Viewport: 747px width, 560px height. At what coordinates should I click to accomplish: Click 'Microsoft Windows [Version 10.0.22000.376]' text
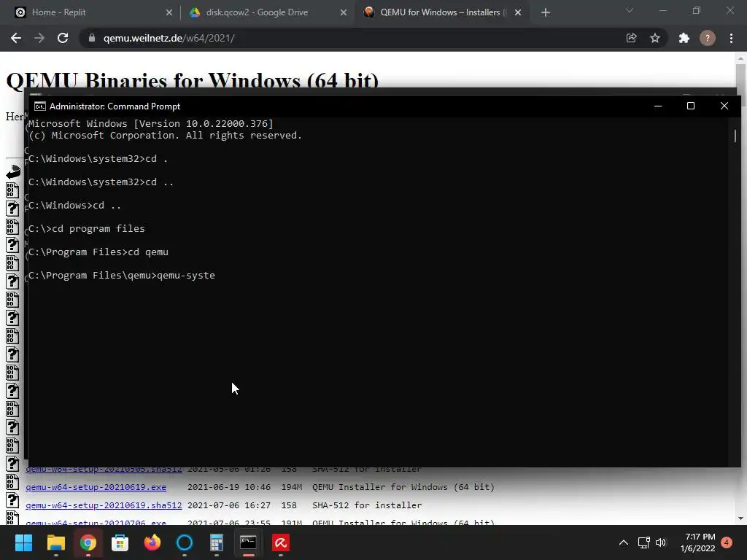tap(151, 124)
